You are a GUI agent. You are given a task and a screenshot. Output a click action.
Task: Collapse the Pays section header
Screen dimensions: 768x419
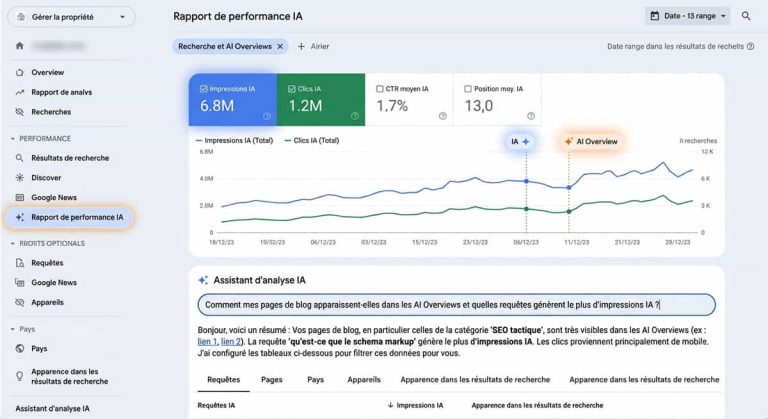point(23,329)
